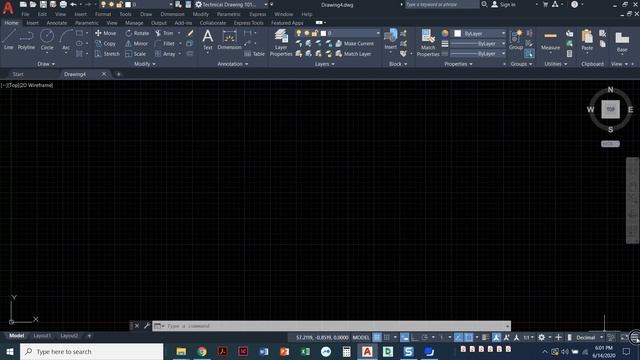The width and height of the screenshot is (640, 360).
Task: Click the color wheel object color icon
Action: click(445, 33)
